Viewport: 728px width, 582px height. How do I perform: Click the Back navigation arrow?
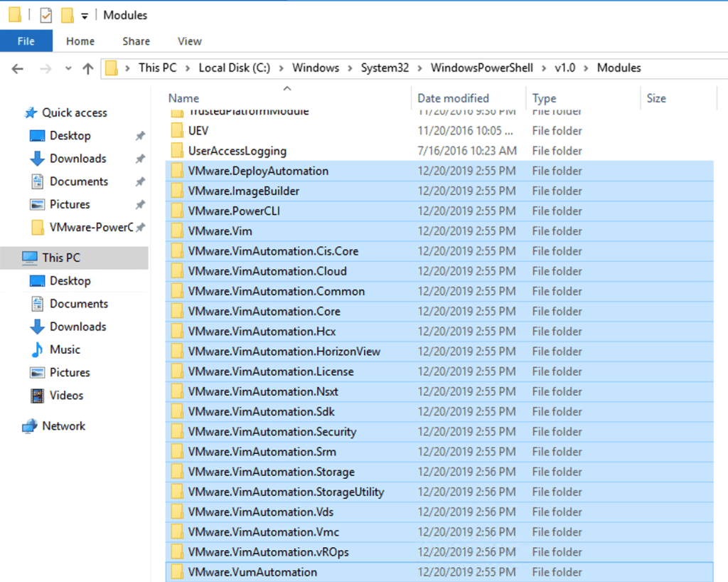(x=18, y=68)
